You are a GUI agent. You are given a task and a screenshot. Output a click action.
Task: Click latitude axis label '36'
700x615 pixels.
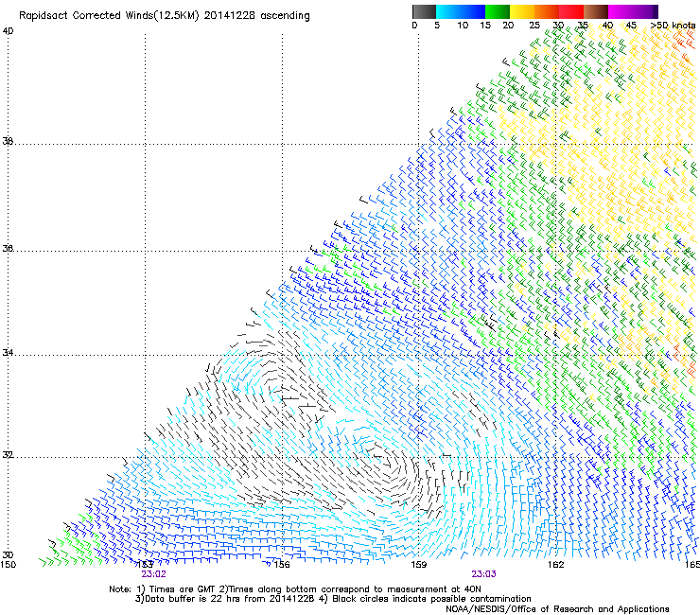[x=8, y=248]
